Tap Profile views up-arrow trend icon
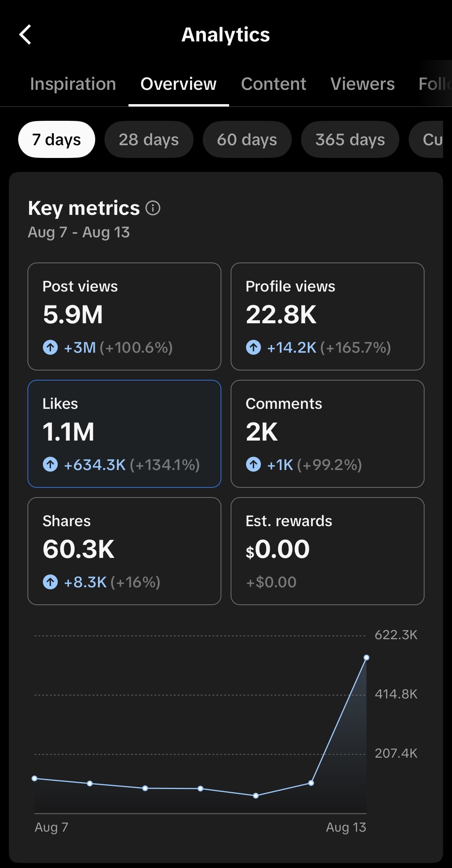Screen dimensions: 452x868 [x=253, y=347]
